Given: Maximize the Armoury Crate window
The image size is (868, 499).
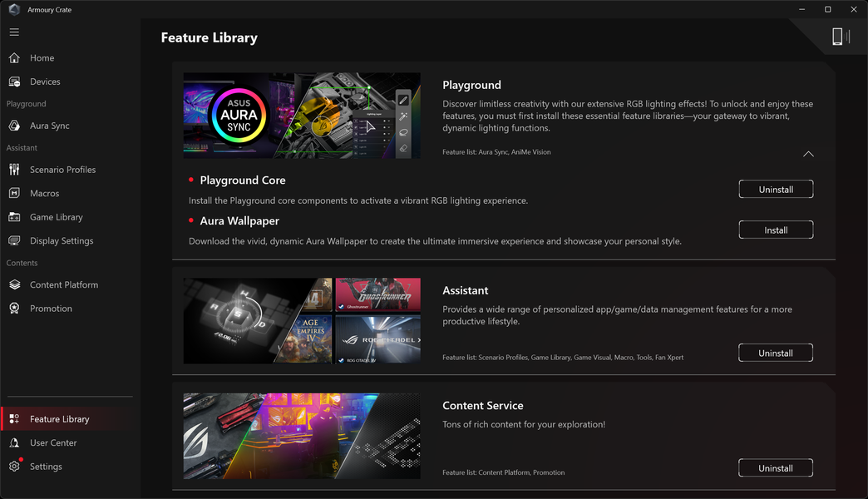Looking at the screenshot, I should (827, 9).
